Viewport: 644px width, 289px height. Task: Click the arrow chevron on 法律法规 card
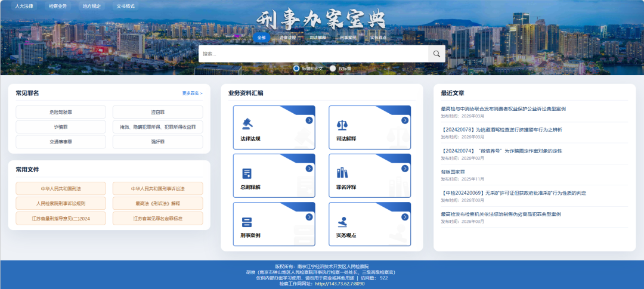[x=309, y=120]
